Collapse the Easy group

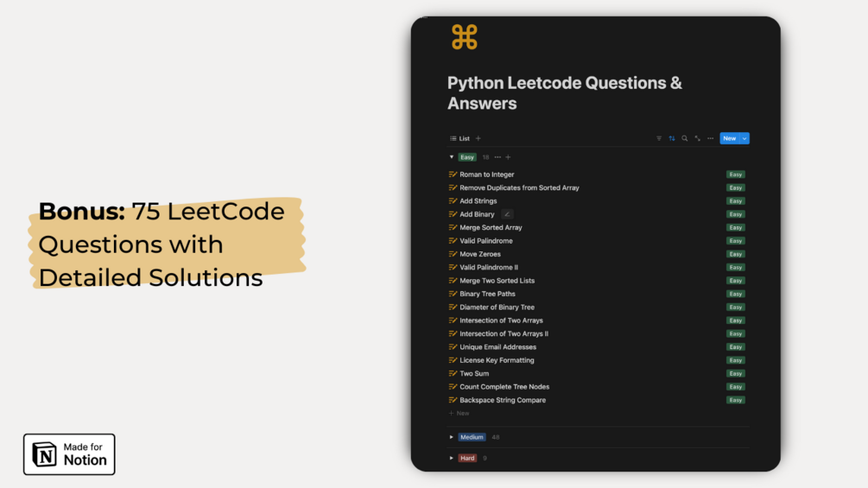pyautogui.click(x=452, y=157)
